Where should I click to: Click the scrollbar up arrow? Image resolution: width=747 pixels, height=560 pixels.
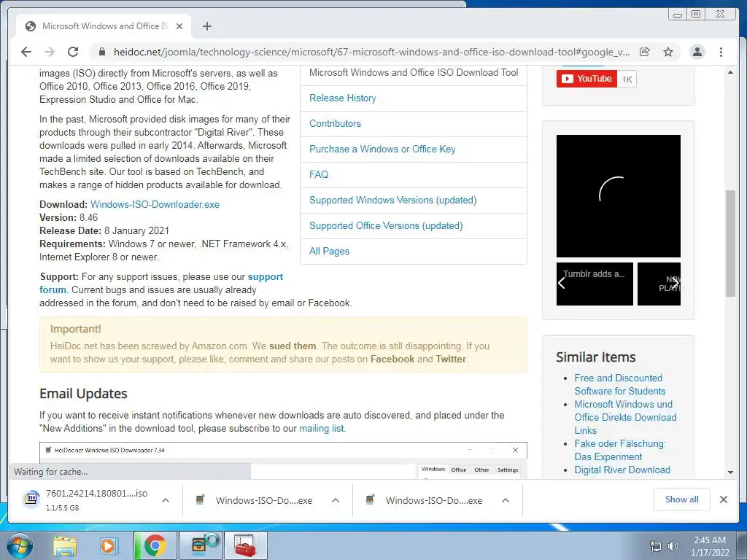click(x=729, y=72)
